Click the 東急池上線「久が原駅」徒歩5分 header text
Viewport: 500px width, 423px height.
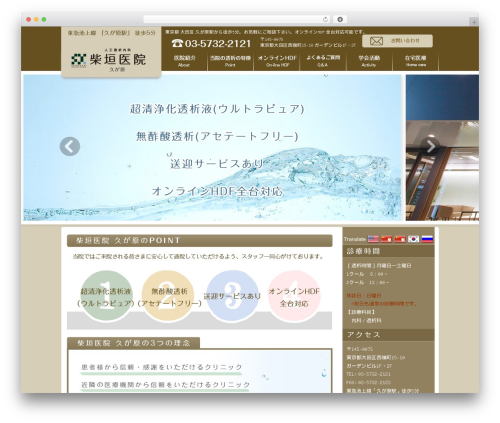point(111,33)
